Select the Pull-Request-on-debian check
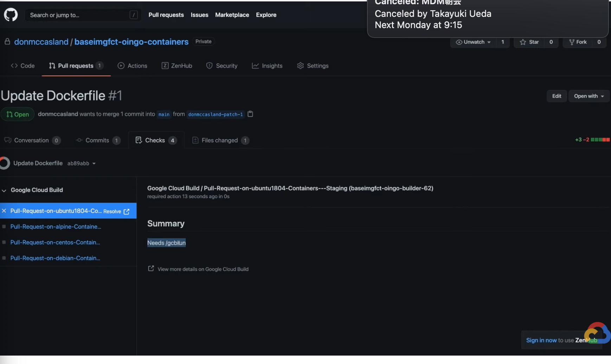This screenshot has width=611, height=364. (56, 258)
